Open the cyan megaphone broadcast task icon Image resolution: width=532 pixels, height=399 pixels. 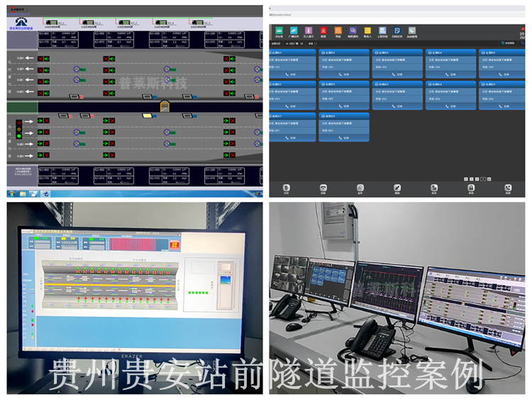point(294,31)
